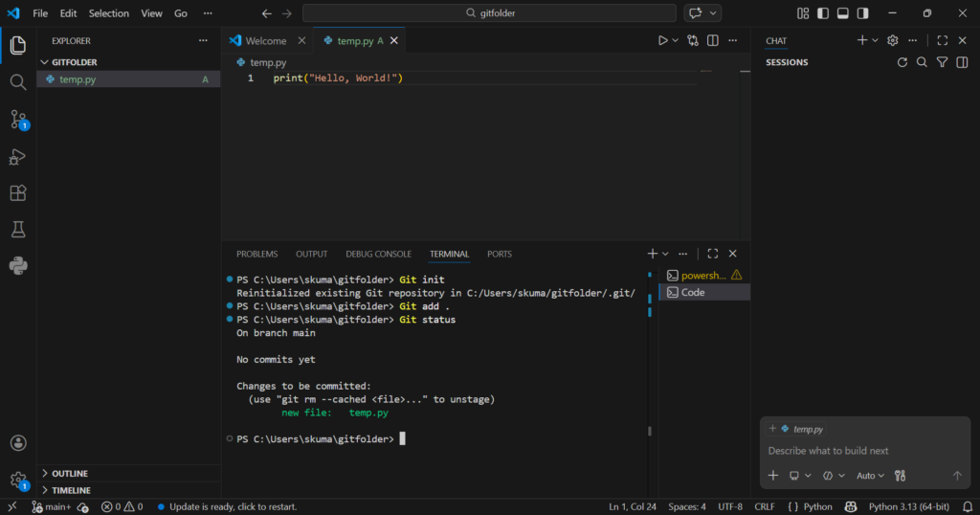Open the Selection menu
The width and height of the screenshot is (980, 515).
108,13
